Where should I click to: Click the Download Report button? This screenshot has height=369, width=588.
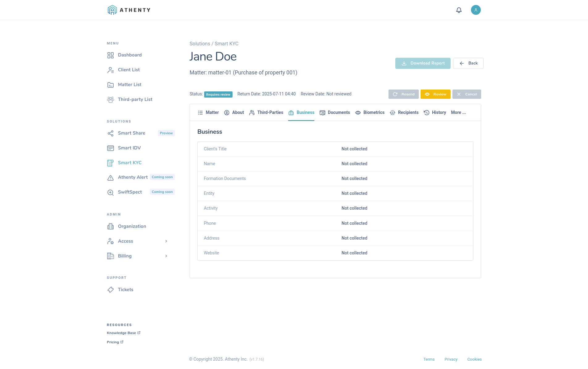423,63
